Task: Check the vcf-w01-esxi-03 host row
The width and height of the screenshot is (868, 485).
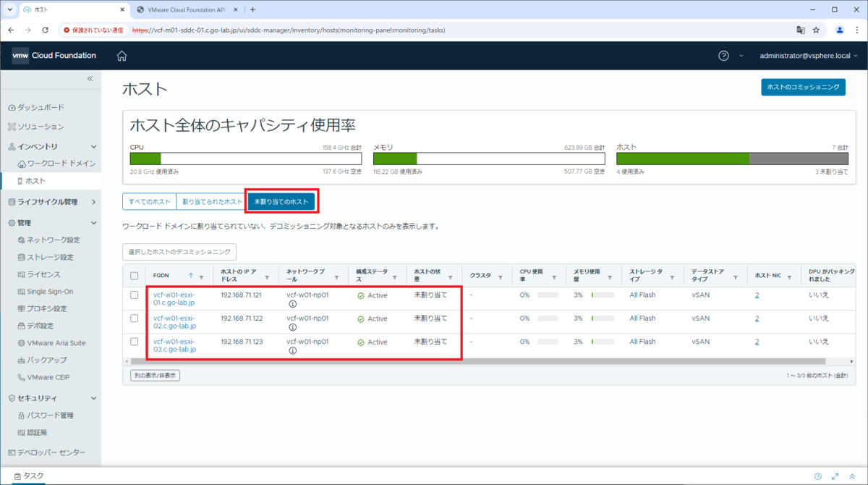Action: tap(134, 342)
